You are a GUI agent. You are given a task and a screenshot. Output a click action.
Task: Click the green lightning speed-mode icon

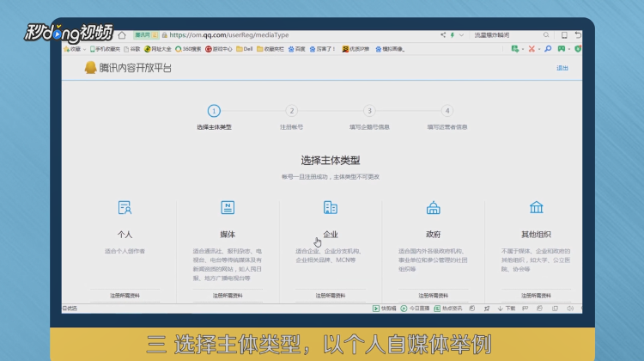tap(453, 35)
